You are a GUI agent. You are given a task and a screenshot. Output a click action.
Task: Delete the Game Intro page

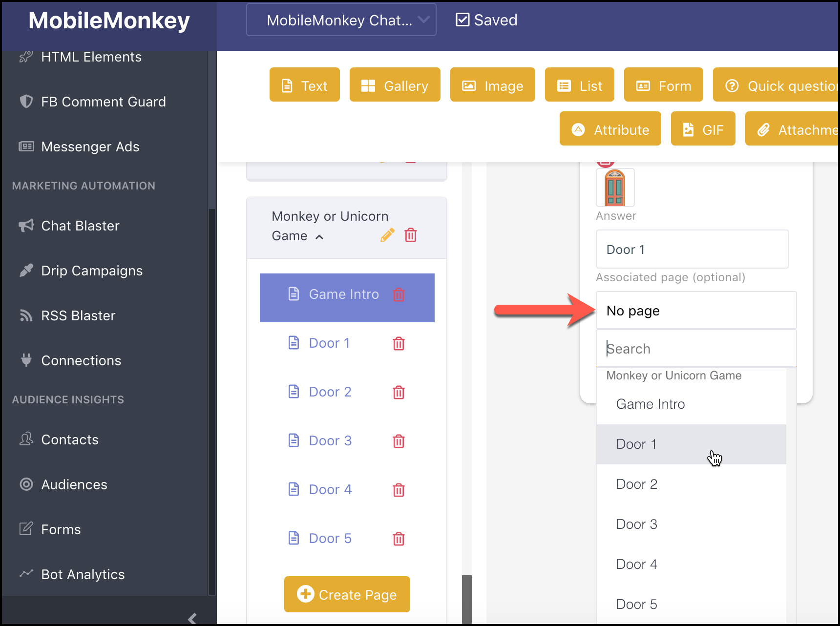pos(399,294)
